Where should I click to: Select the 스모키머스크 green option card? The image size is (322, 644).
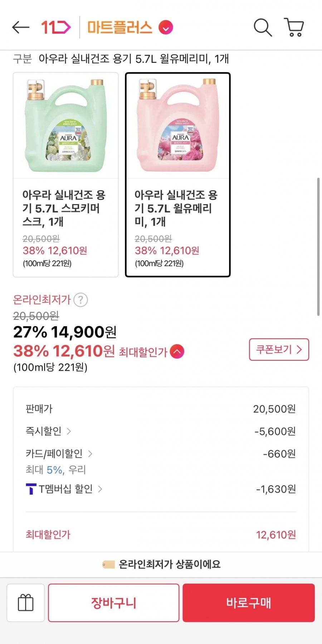66,174
